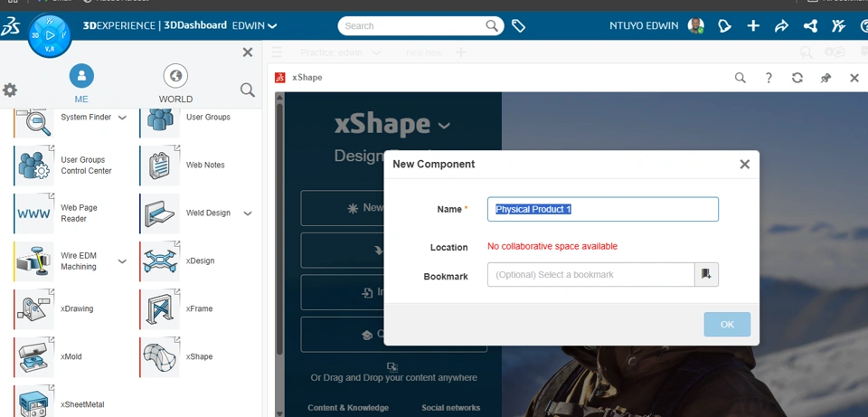Click search icon in xShape widget header
This screenshot has width=868, height=417.
pos(741,78)
